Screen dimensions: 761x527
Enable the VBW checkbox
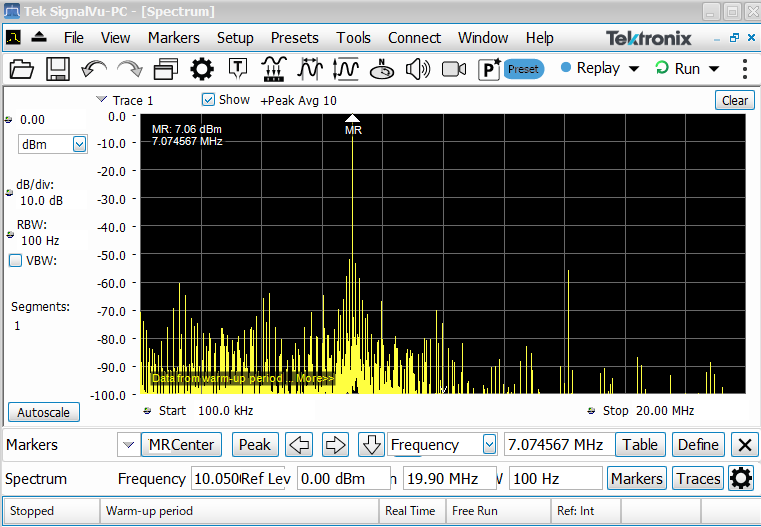[x=16, y=261]
